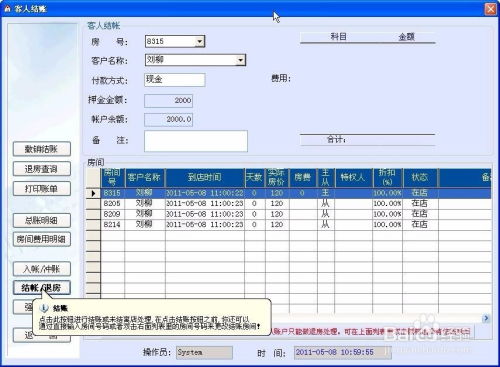This screenshot has width=500, height=367.
Task: Click the 付款方式 field showing 现金
Action: [x=175, y=80]
